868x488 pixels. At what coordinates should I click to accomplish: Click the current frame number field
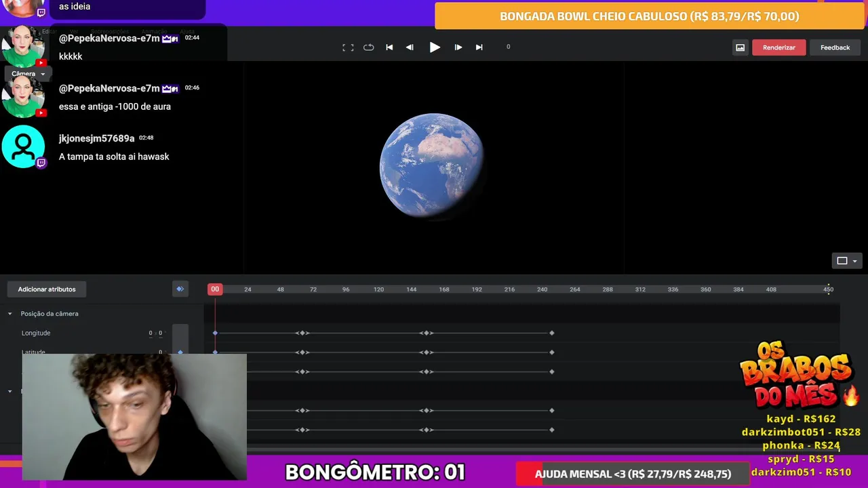tap(508, 47)
